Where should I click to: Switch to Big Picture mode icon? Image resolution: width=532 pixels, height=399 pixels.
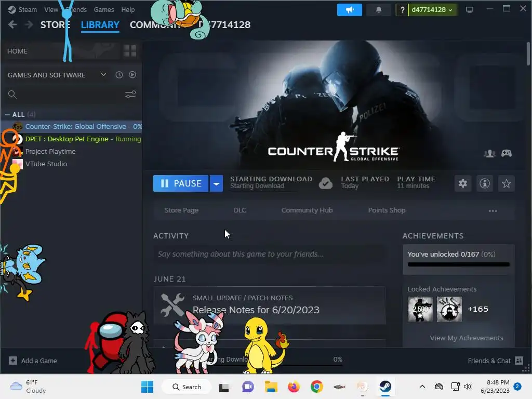(x=470, y=10)
